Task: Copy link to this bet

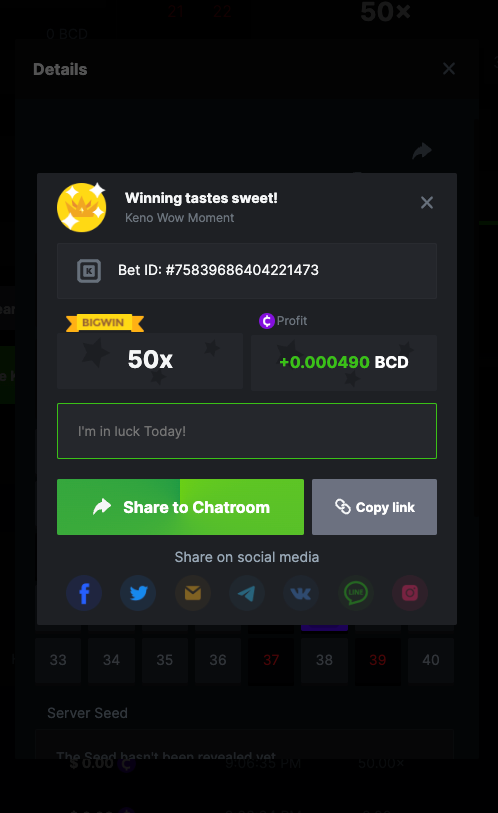Action: click(375, 507)
